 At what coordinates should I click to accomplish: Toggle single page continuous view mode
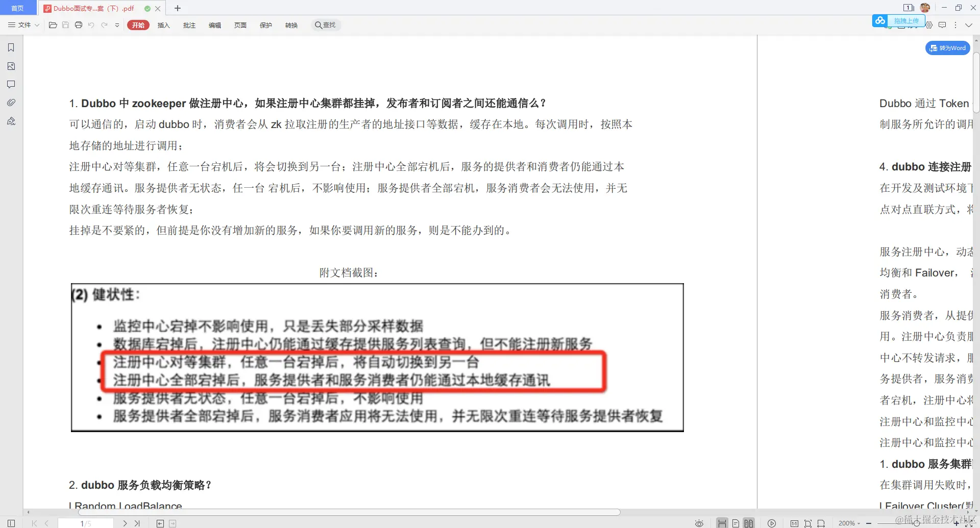tap(735, 523)
